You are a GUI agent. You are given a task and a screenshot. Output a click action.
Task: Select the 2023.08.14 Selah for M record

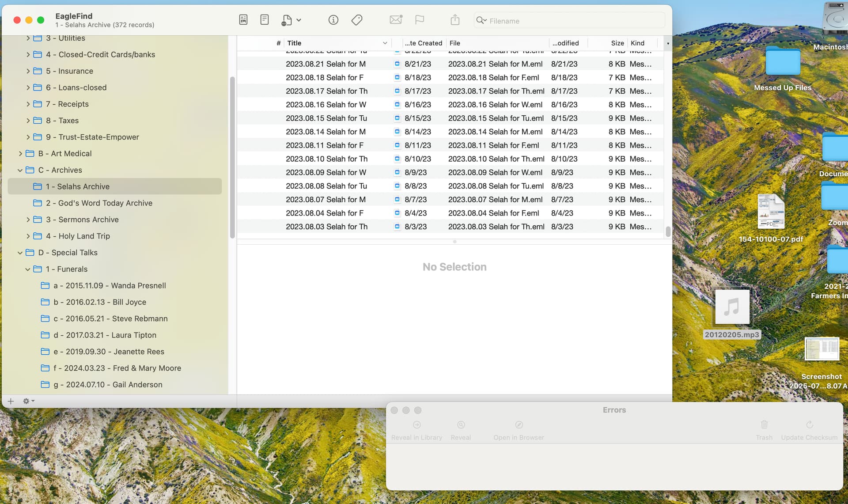[x=450, y=132]
